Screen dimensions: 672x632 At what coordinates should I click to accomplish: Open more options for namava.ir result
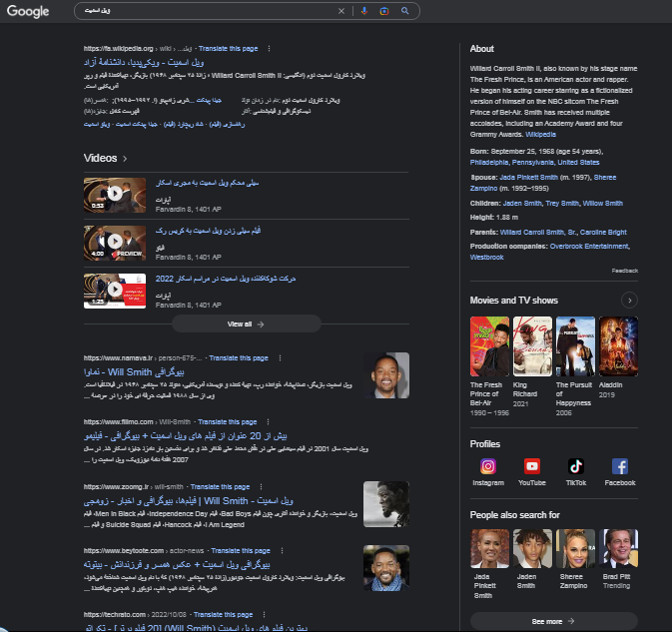280,357
